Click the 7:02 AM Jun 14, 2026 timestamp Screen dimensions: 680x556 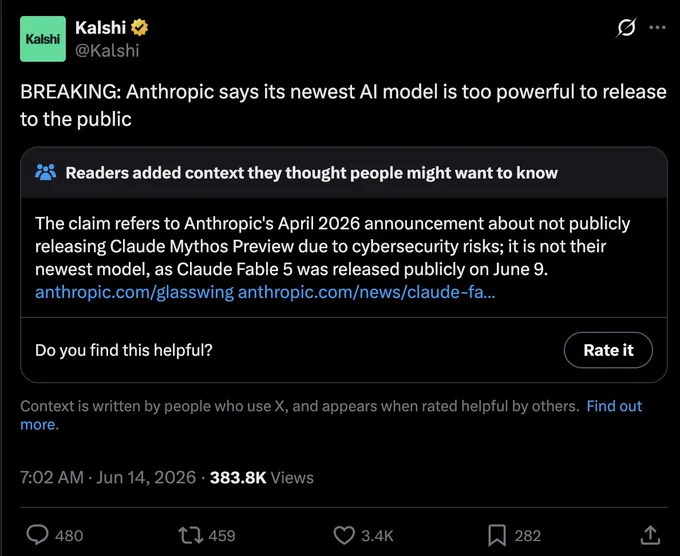pos(108,478)
